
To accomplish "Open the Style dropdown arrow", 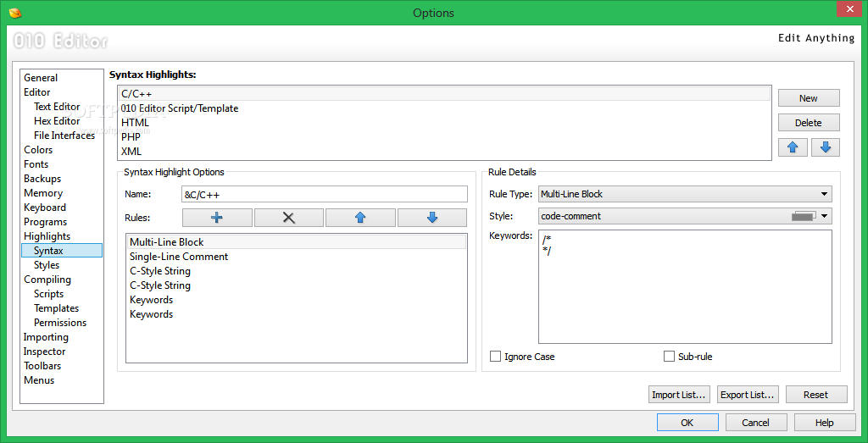I will 824,216.
